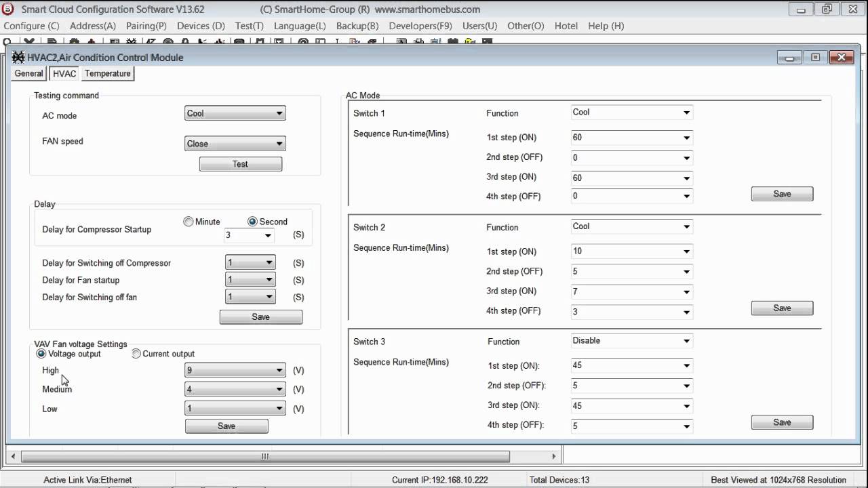This screenshot has height=488, width=868.
Task: Save the Switch 3 settings
Action: click(x=782, y=422)
